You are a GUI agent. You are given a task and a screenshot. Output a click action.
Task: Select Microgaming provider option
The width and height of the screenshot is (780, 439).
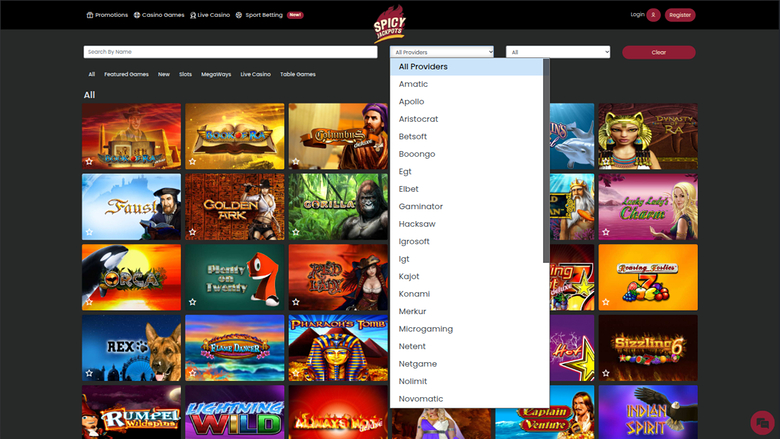pos(467,329)
